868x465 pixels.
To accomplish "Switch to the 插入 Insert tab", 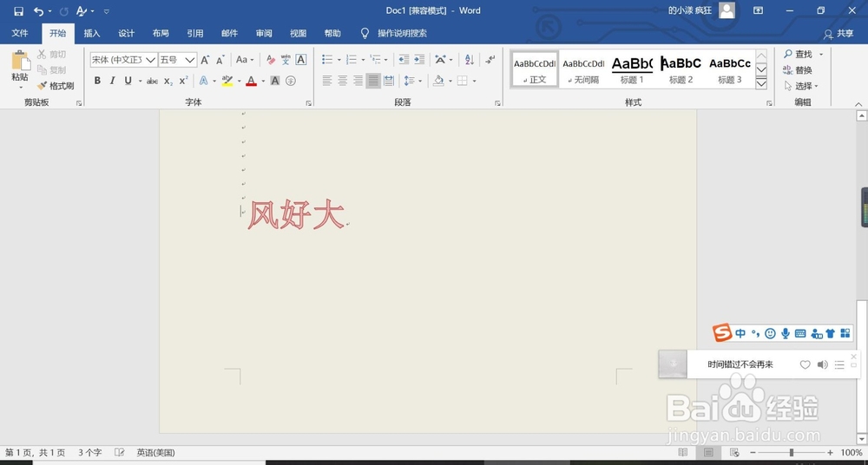I will [x=92, y=33].
